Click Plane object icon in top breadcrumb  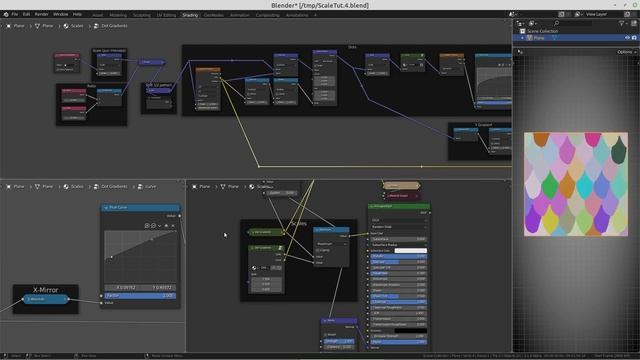coord(9,26)
